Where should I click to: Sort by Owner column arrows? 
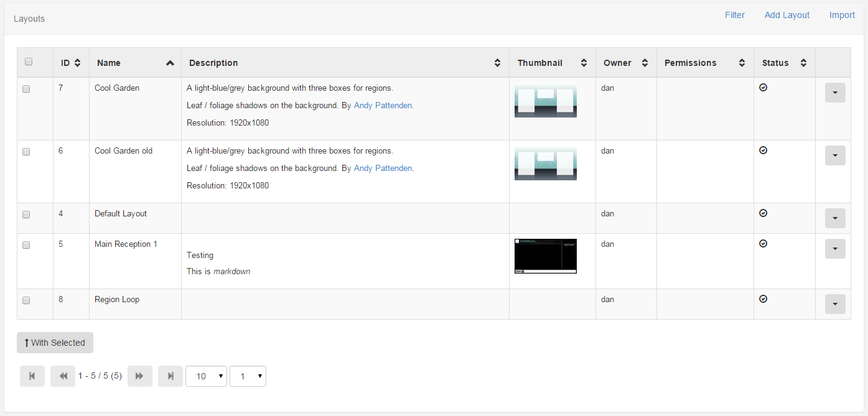tap(645, 63)
